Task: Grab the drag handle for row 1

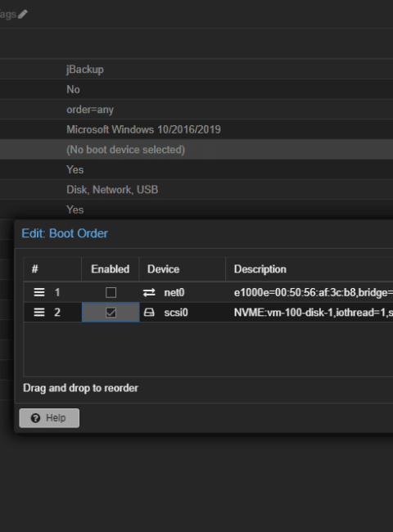Action: click(39, 292)
